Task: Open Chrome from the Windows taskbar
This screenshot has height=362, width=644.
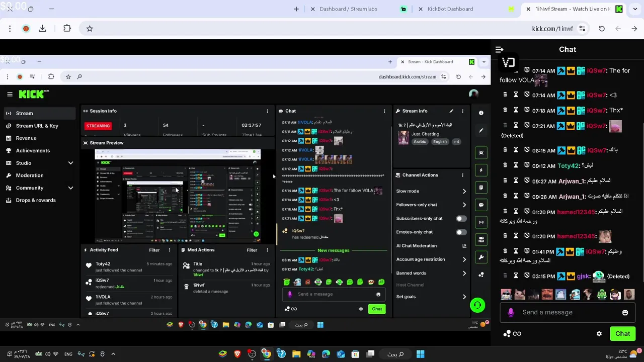Action: pos(266,354)
